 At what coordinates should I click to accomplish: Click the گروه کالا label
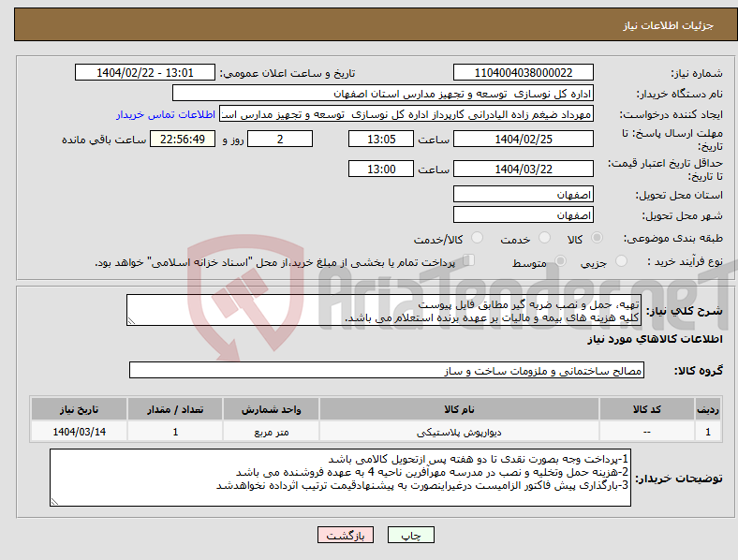click(699, 371)
